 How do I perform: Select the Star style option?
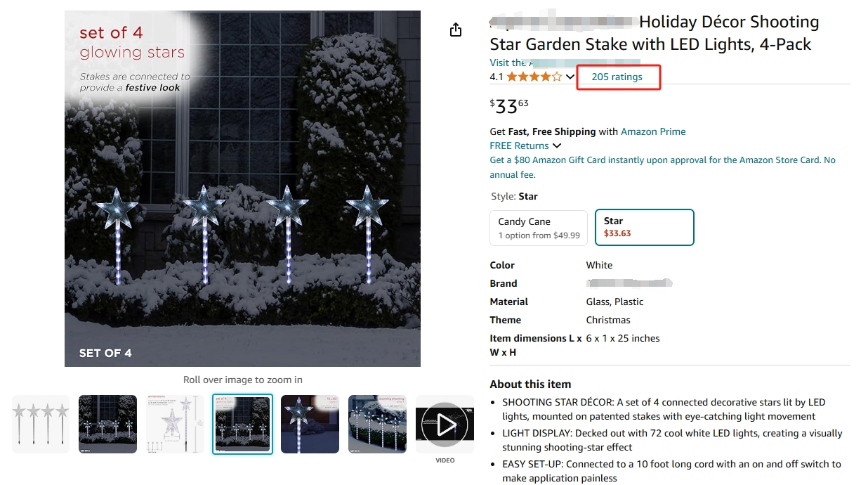tap(644, 227)
